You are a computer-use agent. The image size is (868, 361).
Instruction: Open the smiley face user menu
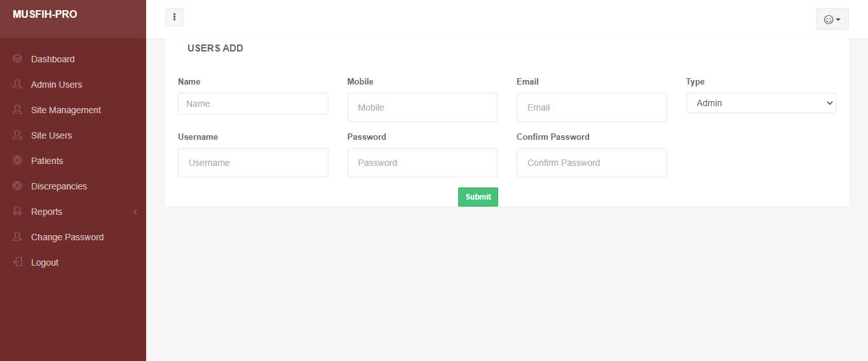point(832,19)
